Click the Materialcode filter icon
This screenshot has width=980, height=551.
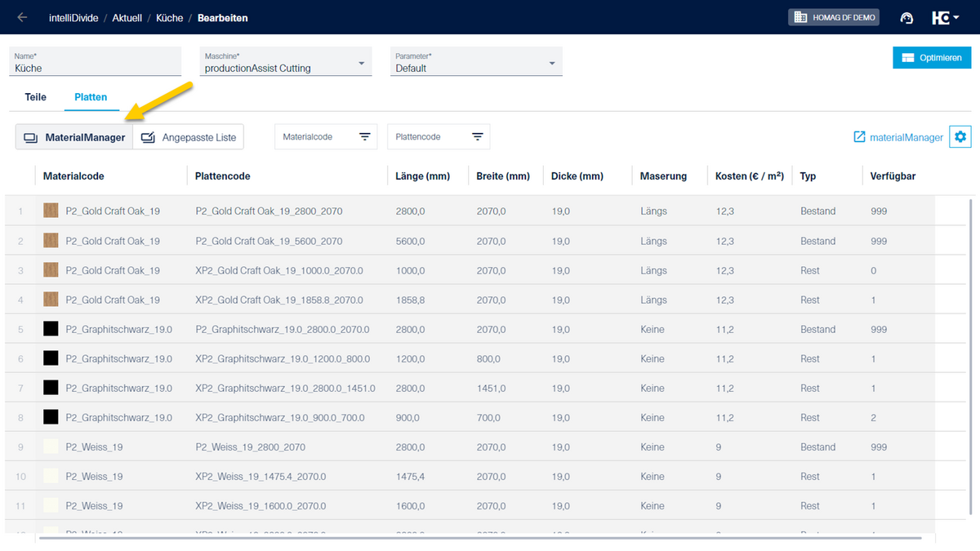coord(365,137)
